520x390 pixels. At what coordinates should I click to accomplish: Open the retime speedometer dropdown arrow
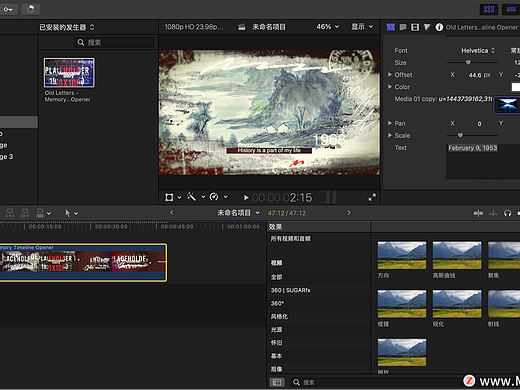(x=225, y=197)
